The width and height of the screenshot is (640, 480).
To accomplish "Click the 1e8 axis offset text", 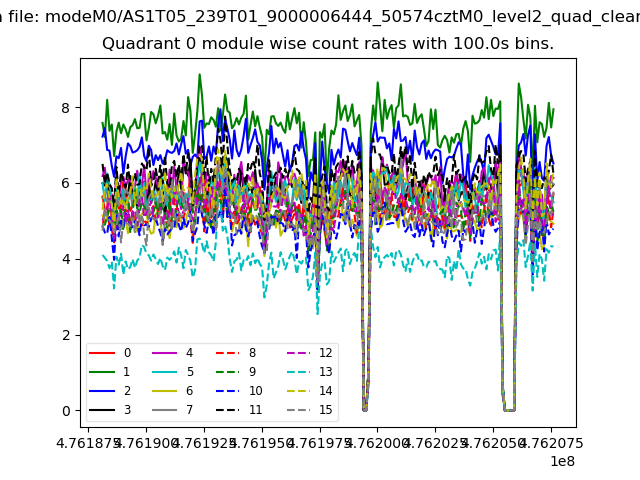I will [x=560, y=461].
